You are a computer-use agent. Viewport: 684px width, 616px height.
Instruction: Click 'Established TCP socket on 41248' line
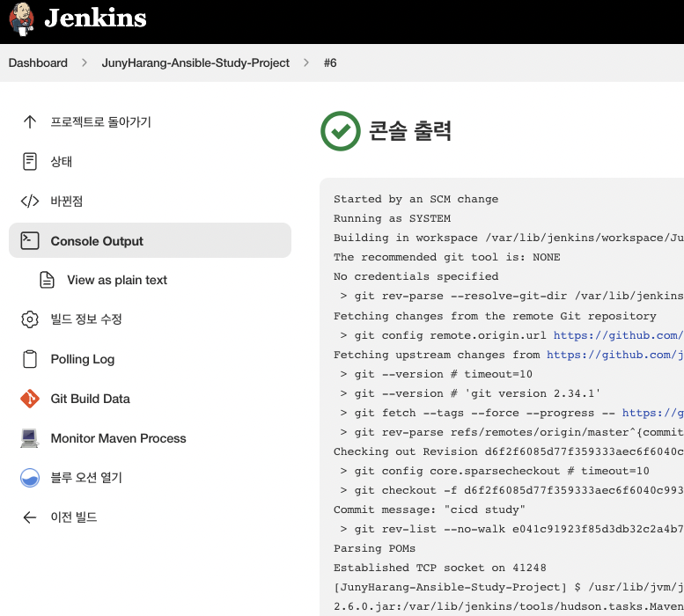click(440, 568)
